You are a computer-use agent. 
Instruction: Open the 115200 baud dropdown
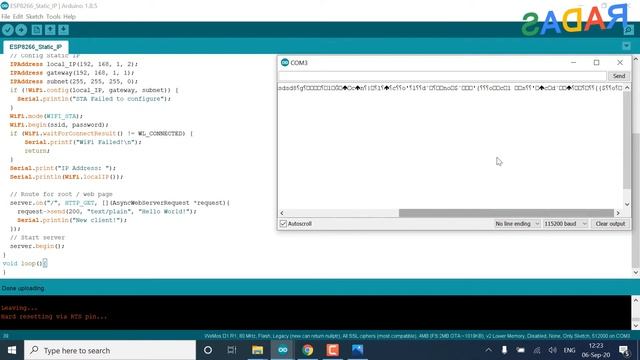565,224
